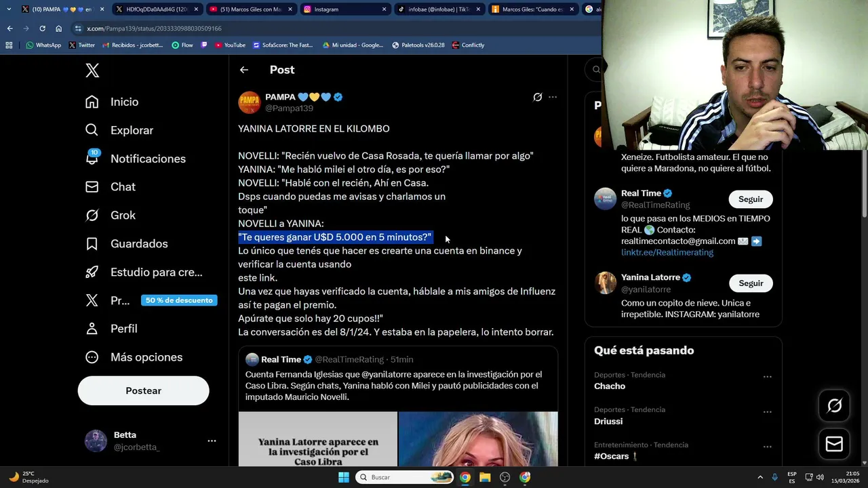Close the Instagram browser tab

pos(384,9)
